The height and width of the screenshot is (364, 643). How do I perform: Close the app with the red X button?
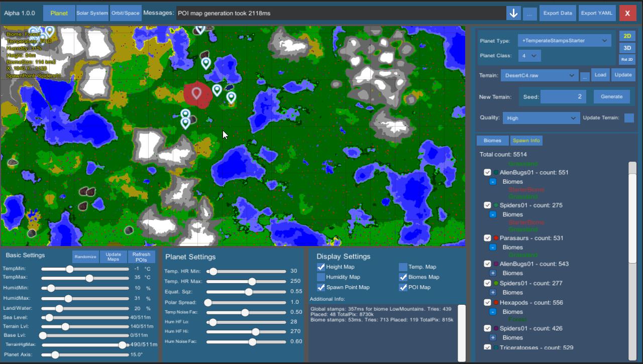[x=627, y=14]
